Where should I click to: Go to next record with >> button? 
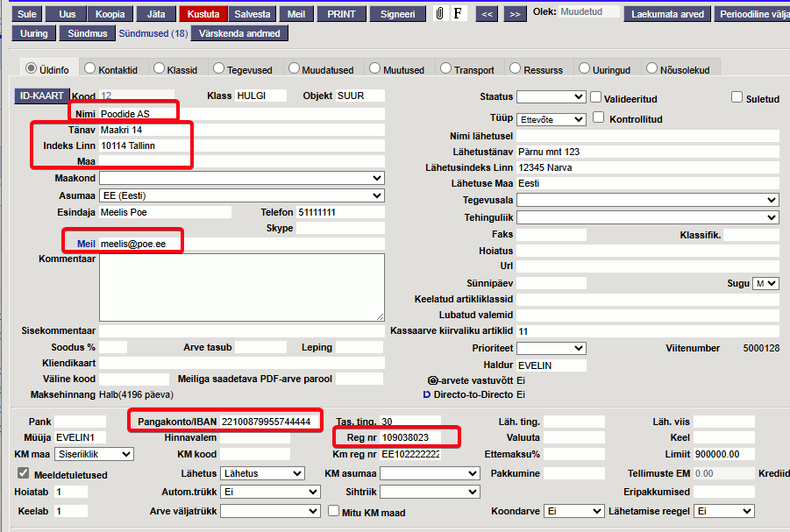tap(515, 14)
